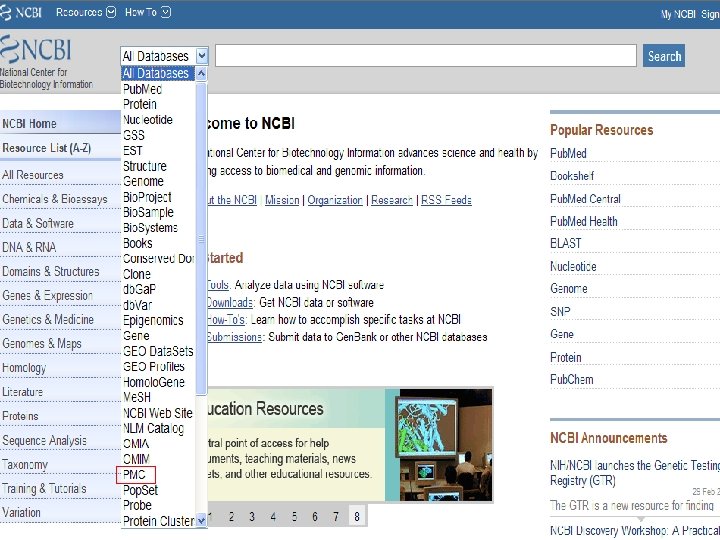Open BLAST under Popular Resources
Viewport: 720px width, 540px height.
pyautogui.click(x=566, y=243)
